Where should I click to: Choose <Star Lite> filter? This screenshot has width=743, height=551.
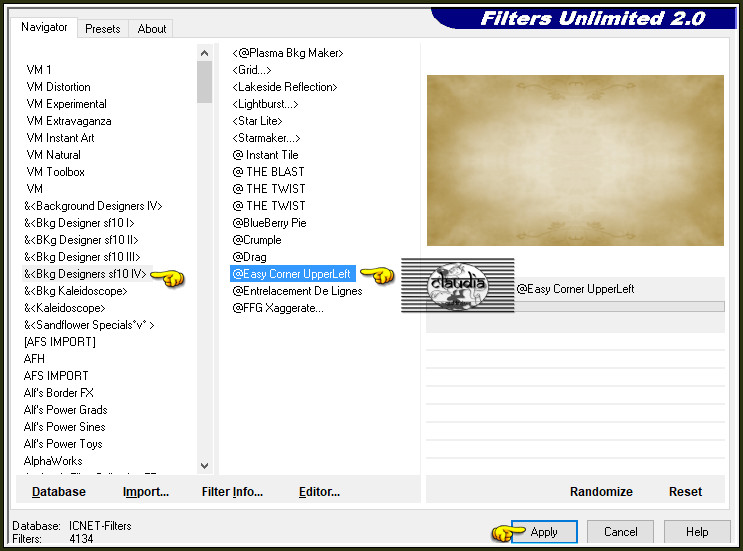(257, 121)
